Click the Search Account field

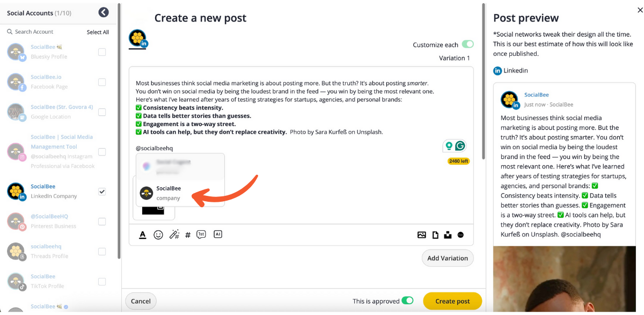coord(43,32)
